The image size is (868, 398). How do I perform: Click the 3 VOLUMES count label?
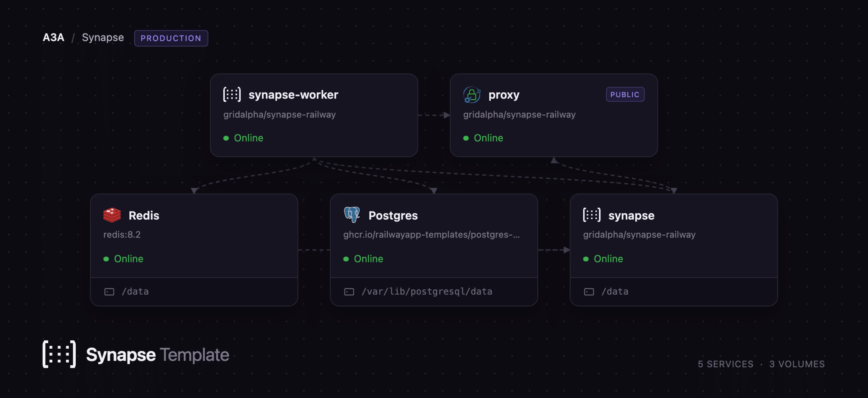tap(797, 364)
